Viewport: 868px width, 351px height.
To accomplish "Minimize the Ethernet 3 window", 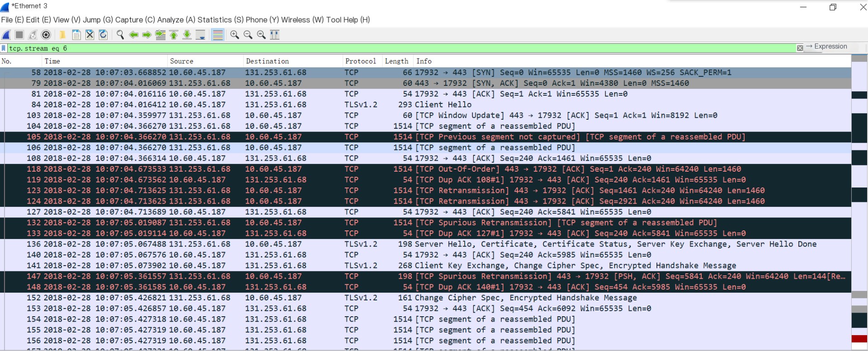I will point(803,7).
